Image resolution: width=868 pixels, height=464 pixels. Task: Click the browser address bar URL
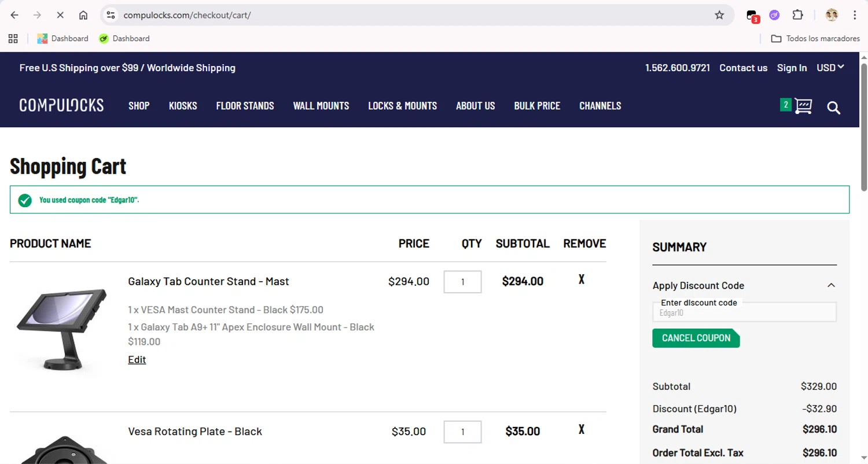187,15
